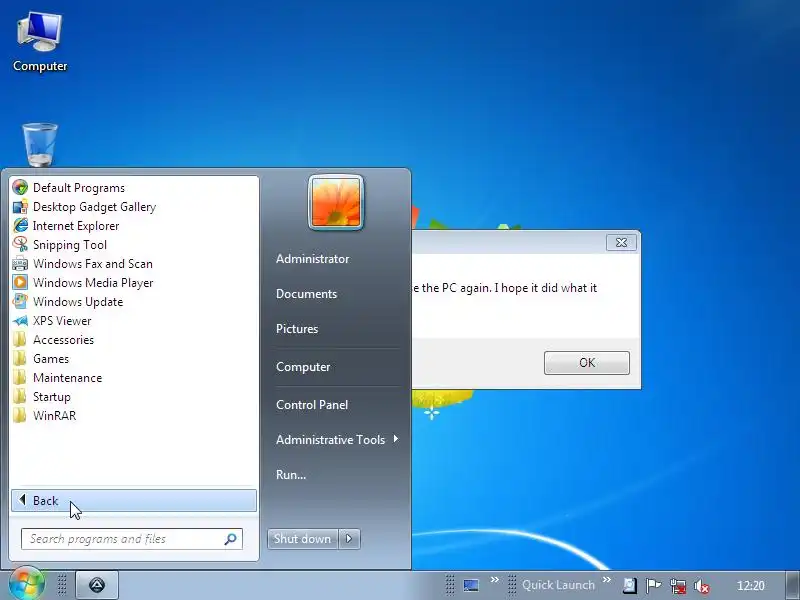Viewport: 800px width, 600px height.
Task: Open Computer in Start menu right pane
Action: coord(303,367)
